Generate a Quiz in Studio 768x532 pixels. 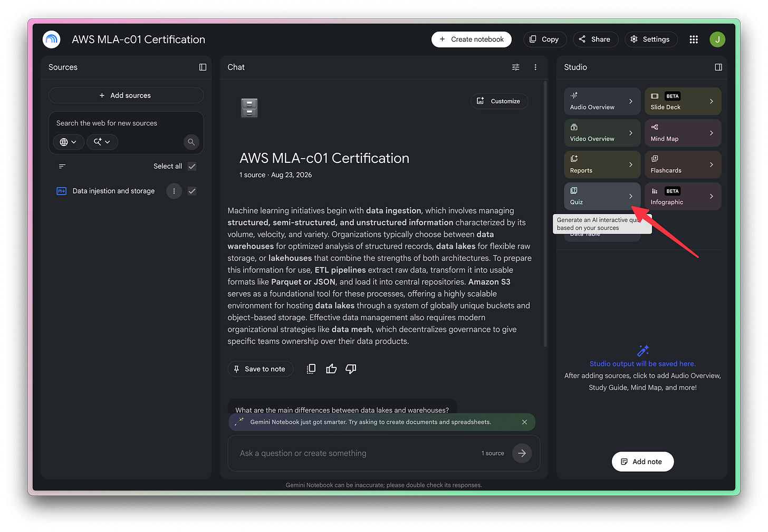click(x=602, y=196)
